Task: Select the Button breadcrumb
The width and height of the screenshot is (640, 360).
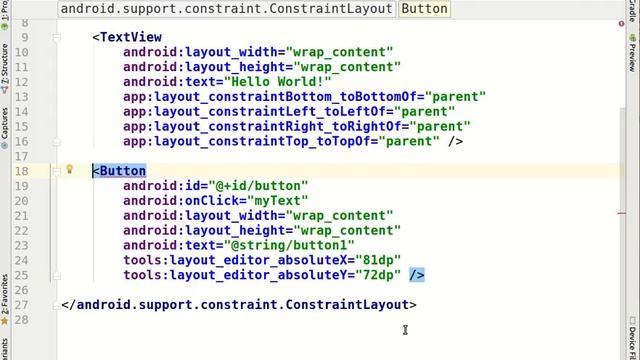Action: click(x=424, y=9)
